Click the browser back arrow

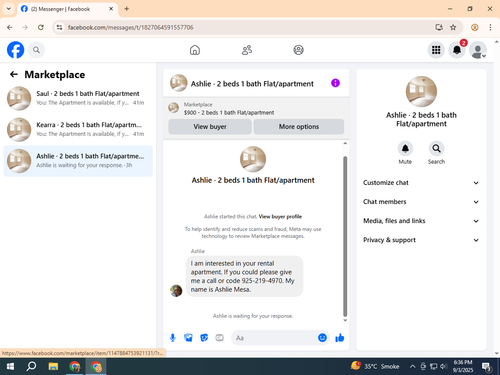tap(10, 27)
